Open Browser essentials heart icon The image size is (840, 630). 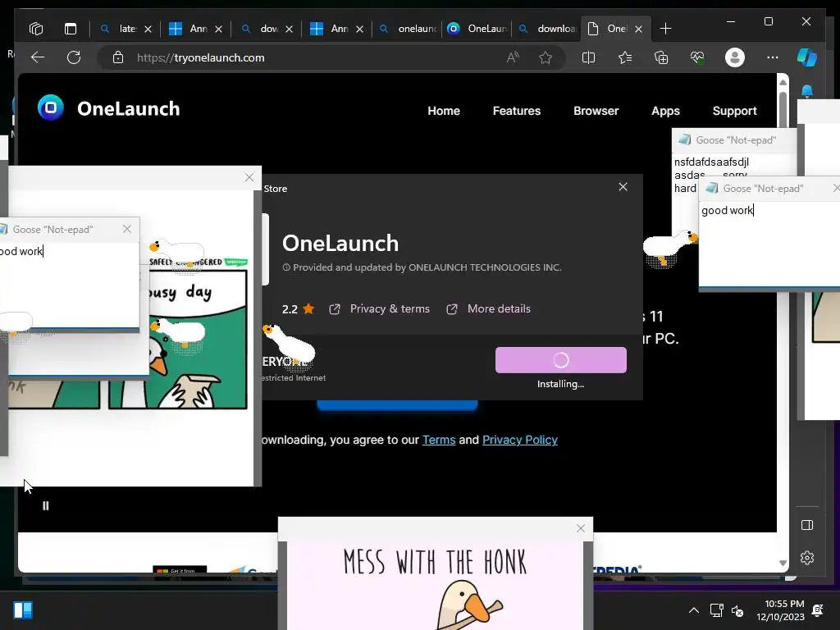pos(697,57)
